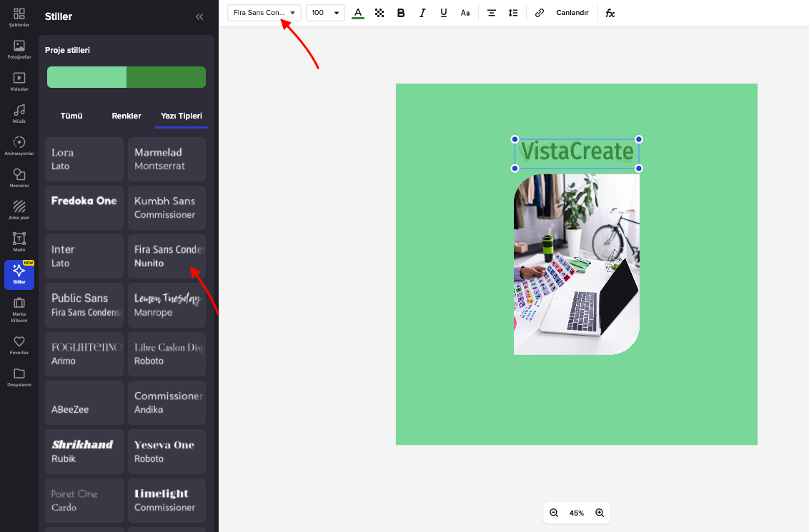The height and width of the screenshot is (532, 809).
Task: Select the VistaCreate text on canvas
Action: tap(577, 153)
